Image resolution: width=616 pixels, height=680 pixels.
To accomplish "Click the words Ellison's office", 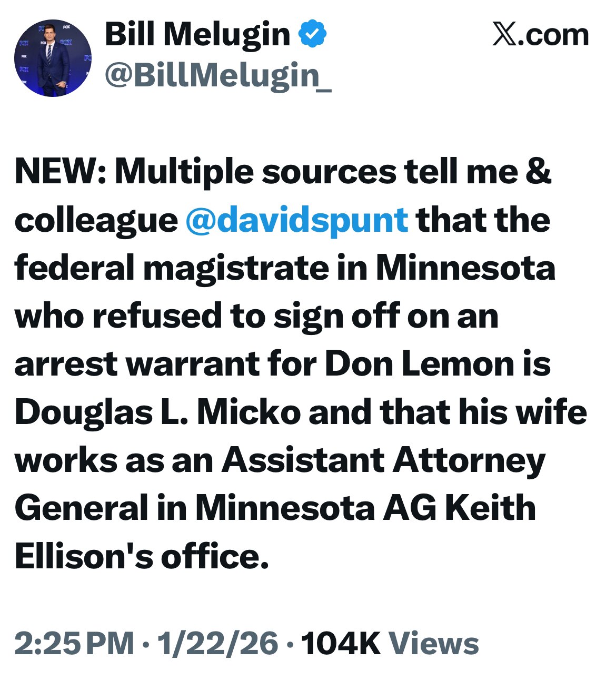I will [142, 556].
